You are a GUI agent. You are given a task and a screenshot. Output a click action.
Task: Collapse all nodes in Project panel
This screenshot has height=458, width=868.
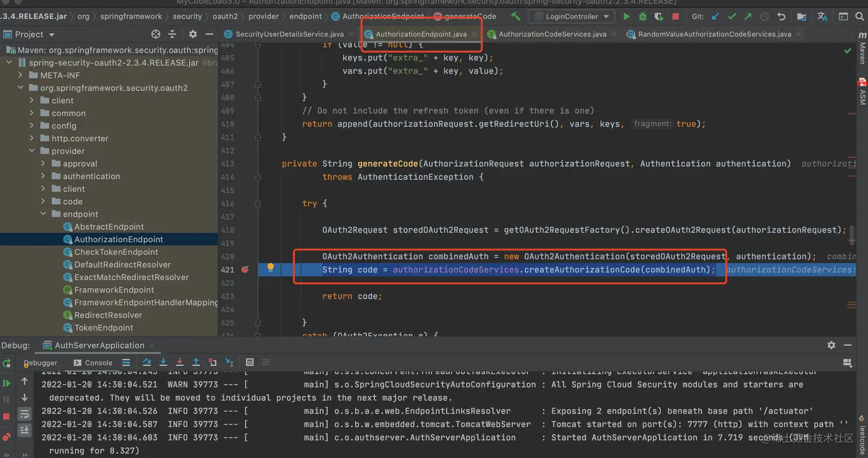[172, 34]
